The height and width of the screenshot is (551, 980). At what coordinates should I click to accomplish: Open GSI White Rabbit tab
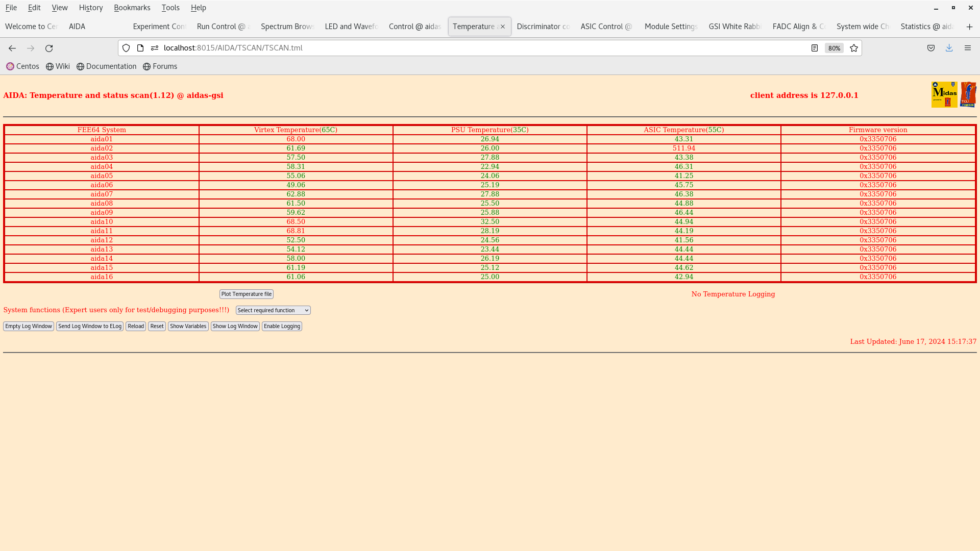point(733,26)
